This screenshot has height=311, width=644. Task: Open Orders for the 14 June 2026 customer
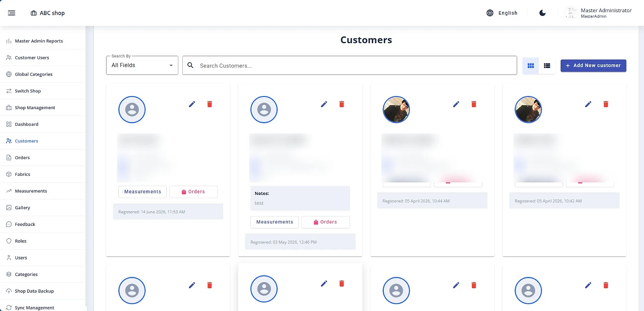tap(194, 192)
